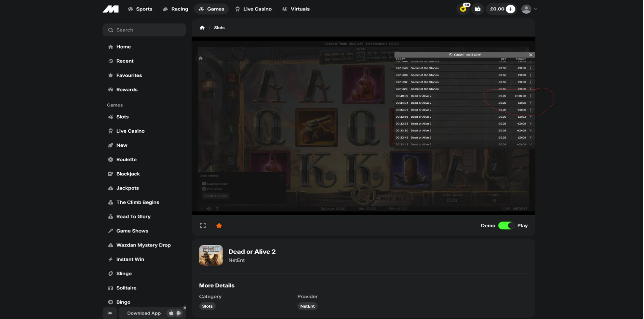Open the Wazdan Mystery Drop icon
Viewport: 644px width, 319px height.
[x=111, y=245]
